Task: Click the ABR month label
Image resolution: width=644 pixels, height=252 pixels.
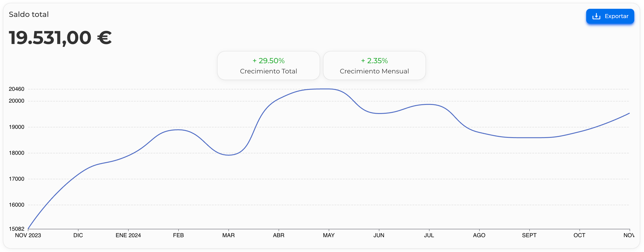Action: tap(279, 235)
